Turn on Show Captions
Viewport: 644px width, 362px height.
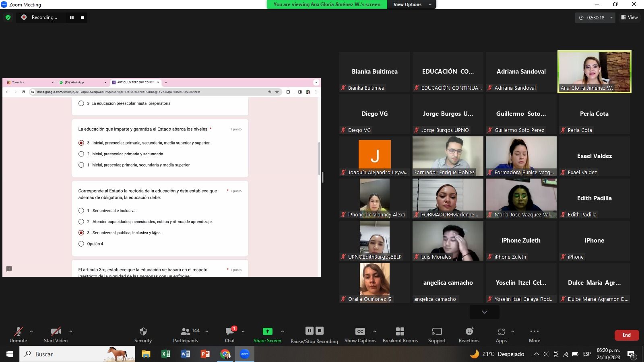[x=360, y=331]
